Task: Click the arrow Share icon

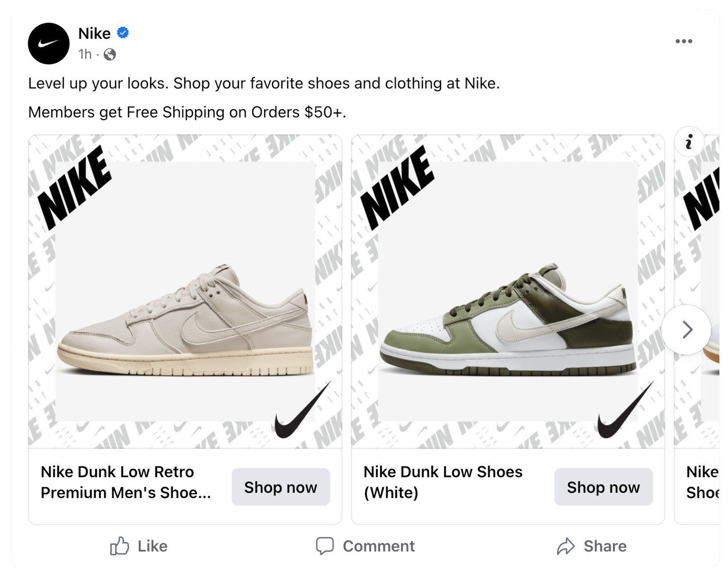Action: (x=565, y=546)
